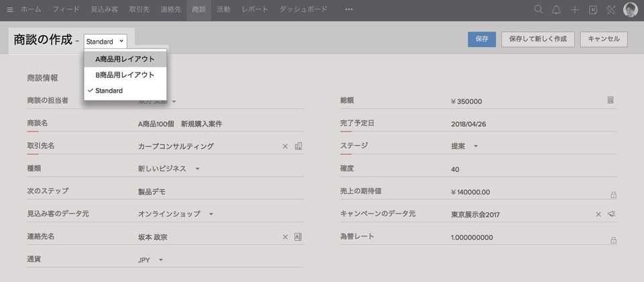Viewport: 644px width, 282px height.
Task: Expand the ステージ dropdown showing 提案
Action: point(464,146)
